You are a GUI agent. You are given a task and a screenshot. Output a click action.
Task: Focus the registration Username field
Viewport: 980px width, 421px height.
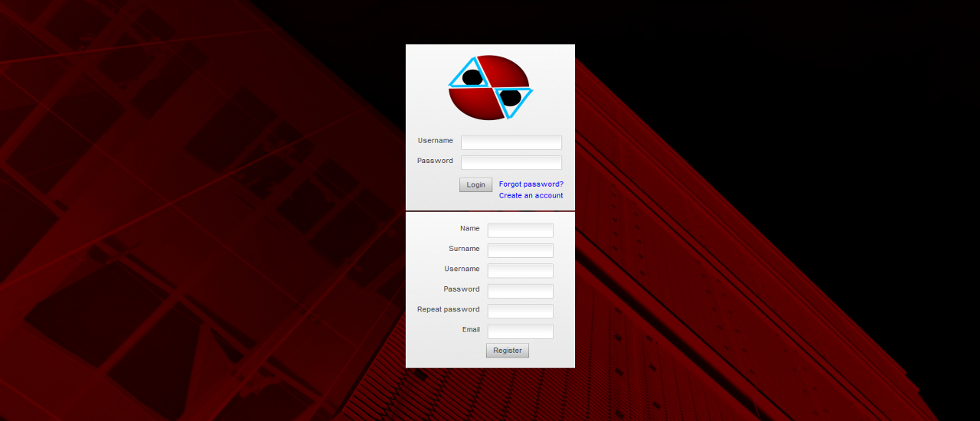point(521,271)
